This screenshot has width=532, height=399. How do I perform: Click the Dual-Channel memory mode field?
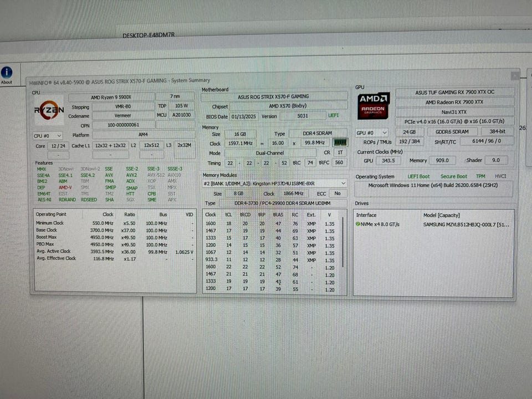pos(270,153)
